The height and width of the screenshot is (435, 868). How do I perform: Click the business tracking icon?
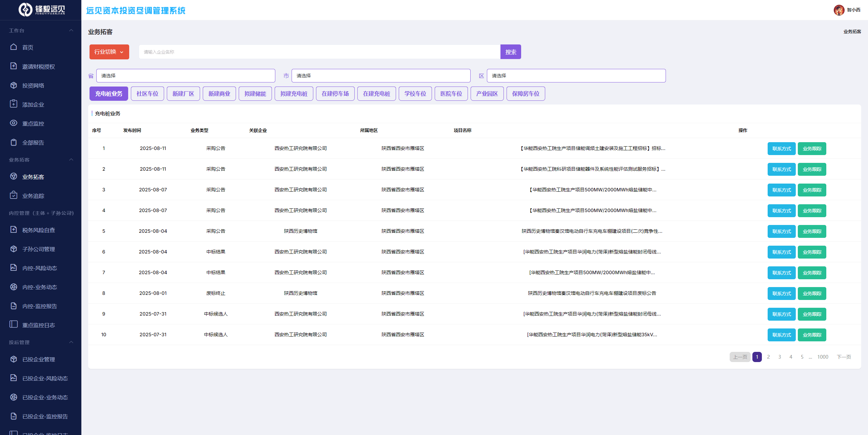14,195
